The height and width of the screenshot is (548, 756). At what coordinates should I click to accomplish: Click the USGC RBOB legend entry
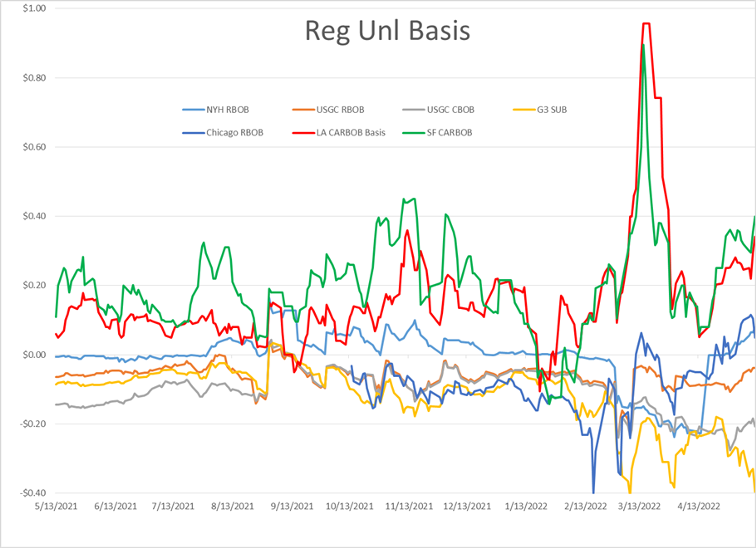[x=328, y=110]
